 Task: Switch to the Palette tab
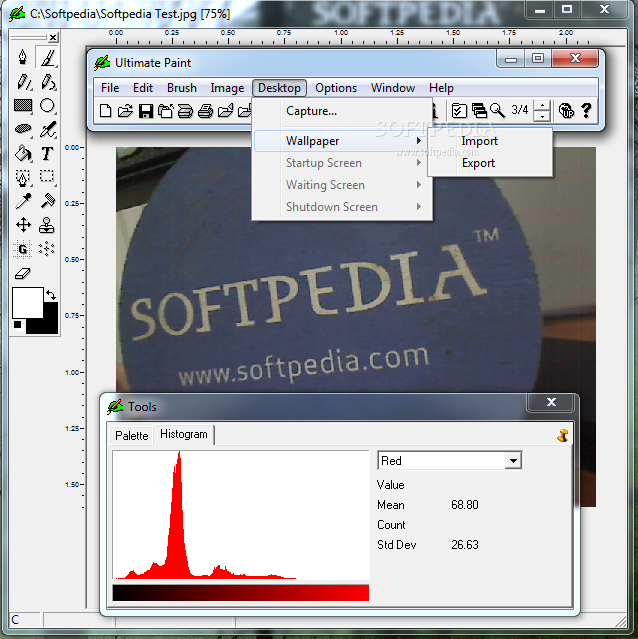click(x=132, y=436)
